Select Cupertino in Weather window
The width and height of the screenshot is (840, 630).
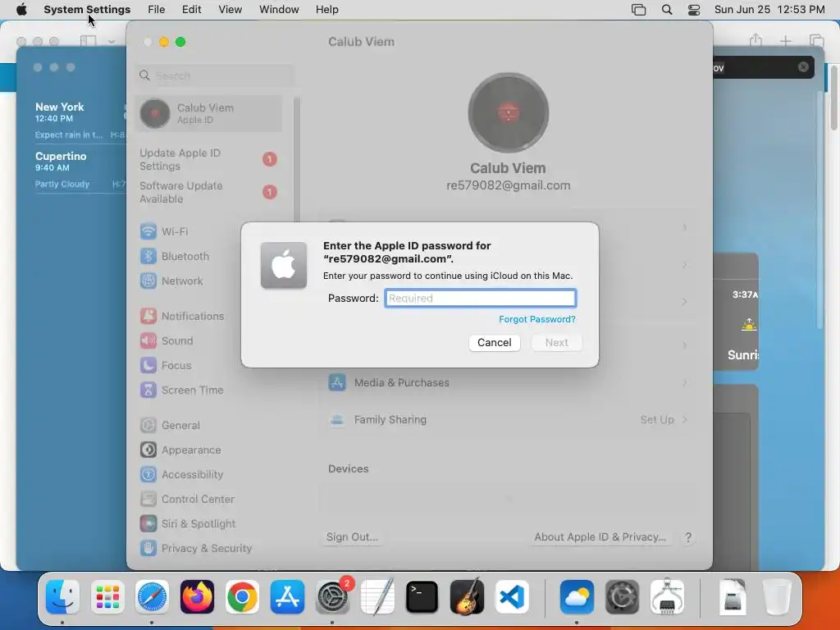coord(80,169)
